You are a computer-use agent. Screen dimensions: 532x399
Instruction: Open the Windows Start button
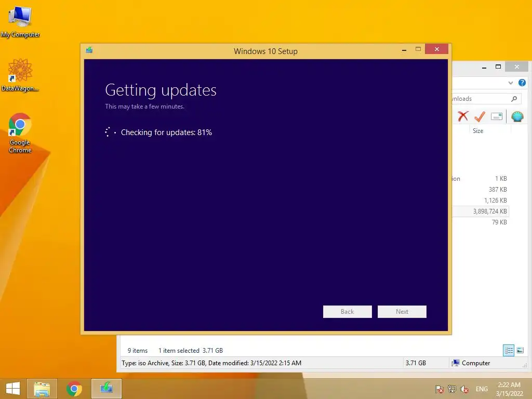pyautogui.click(x=12, y=389)
